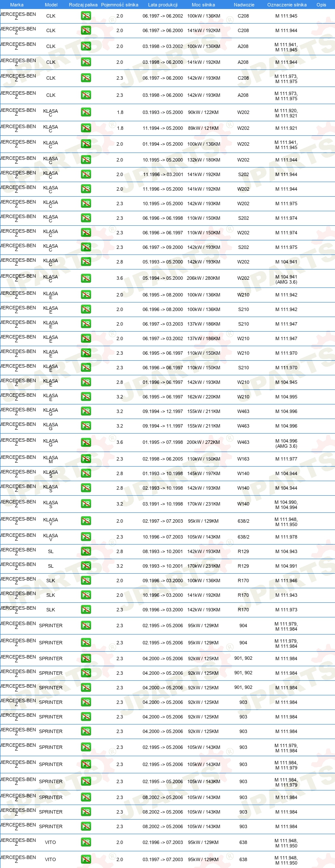
Task: Click the petrol icon in CLK A208 141kW row
Action: click(86, 62)
